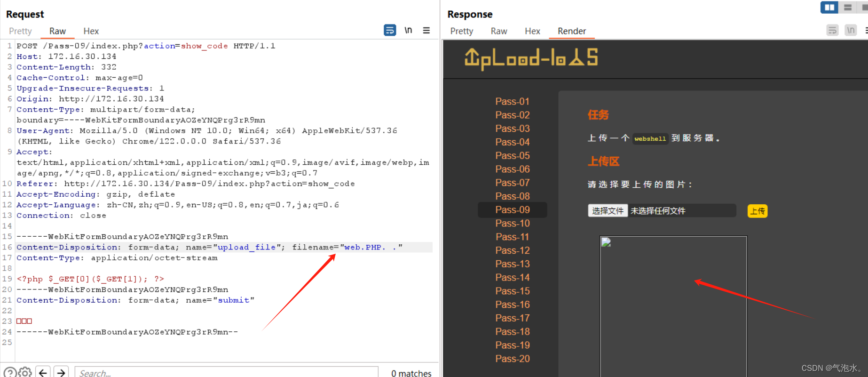Switch to Render tab in Response
The width and height of the screenshot is (868, 377).
(572, 31)
